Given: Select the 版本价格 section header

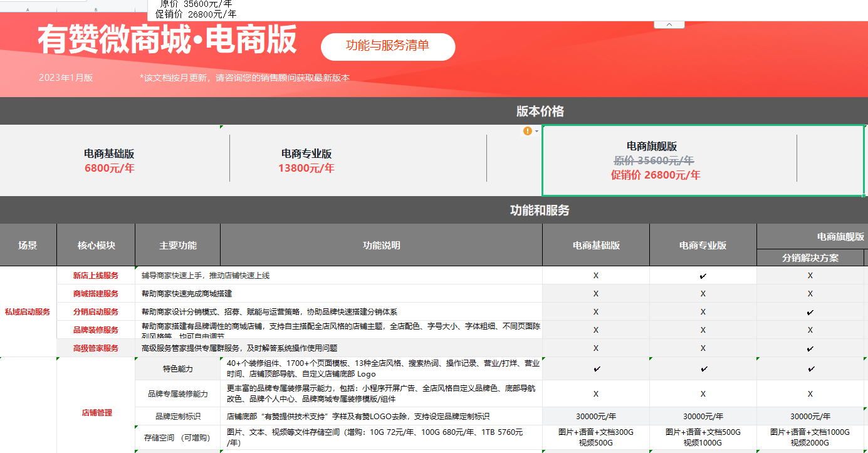Looking at the screenshot, I should pos(540,112).
